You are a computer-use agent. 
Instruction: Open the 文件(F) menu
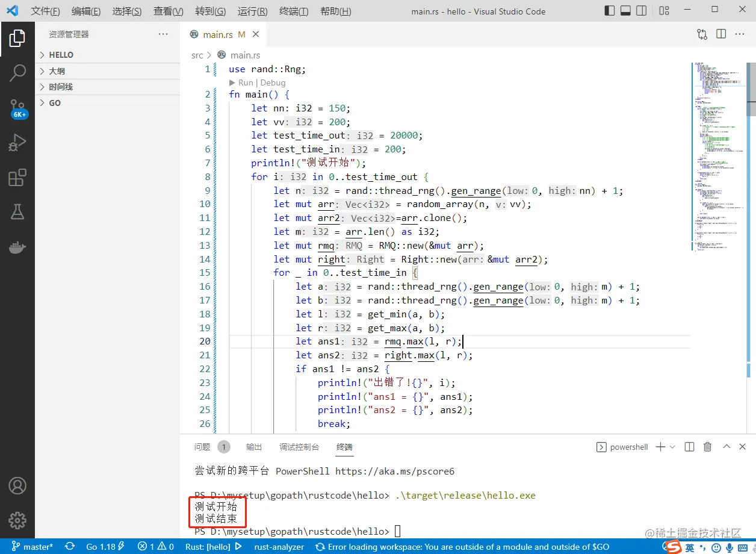point(45,11)
